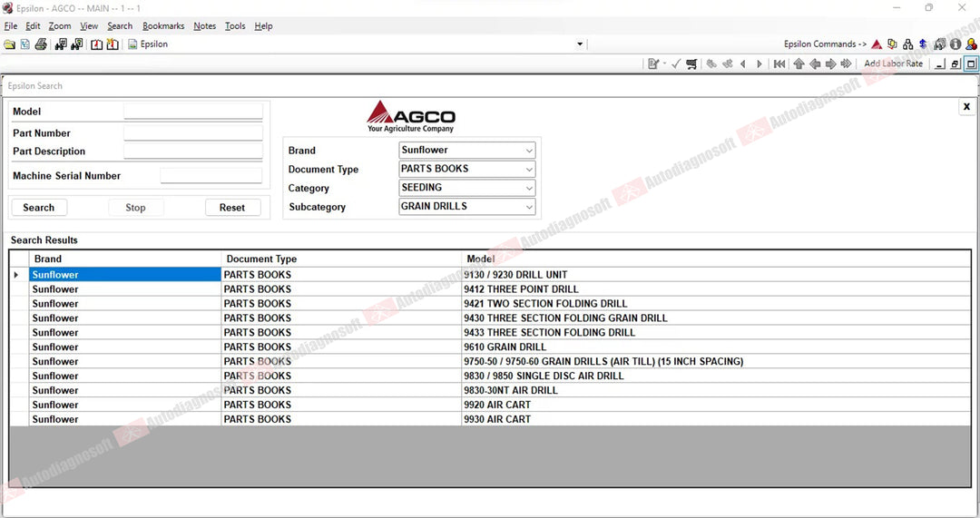
Task: Click the user profile icon
Action: click(971, 44)
